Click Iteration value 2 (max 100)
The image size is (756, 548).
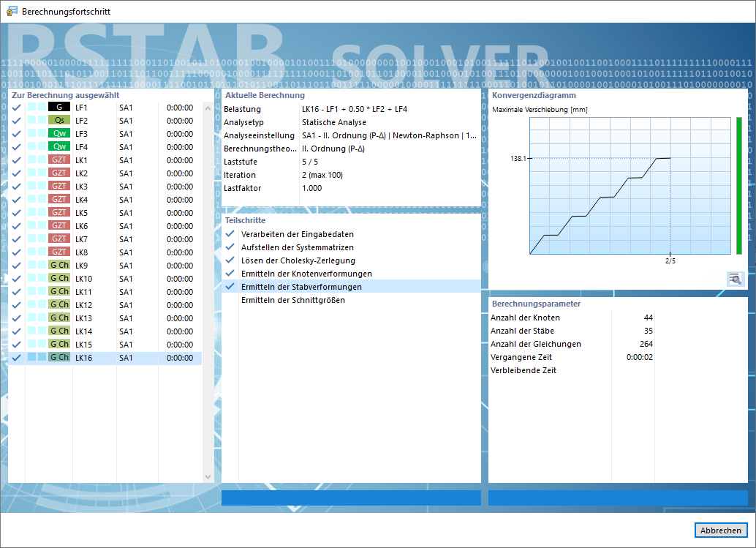click(322, 175)
